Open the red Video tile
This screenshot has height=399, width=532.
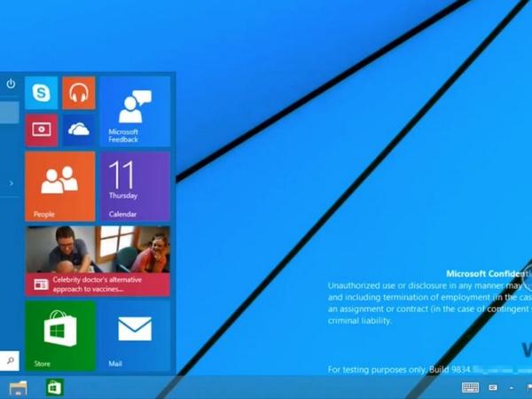coord(42,130)
